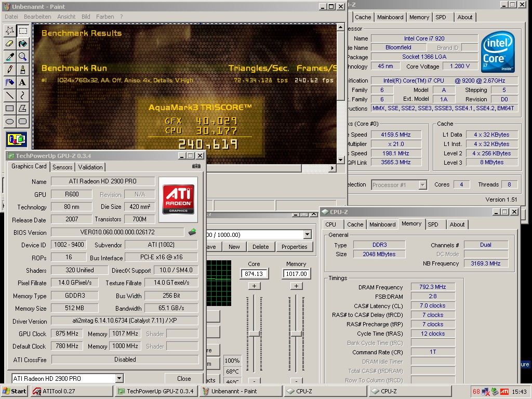This screenshot has width=532, height=399.
Task: Click the Delete profile button in ATITool
Action: click(x=261, y=247)
